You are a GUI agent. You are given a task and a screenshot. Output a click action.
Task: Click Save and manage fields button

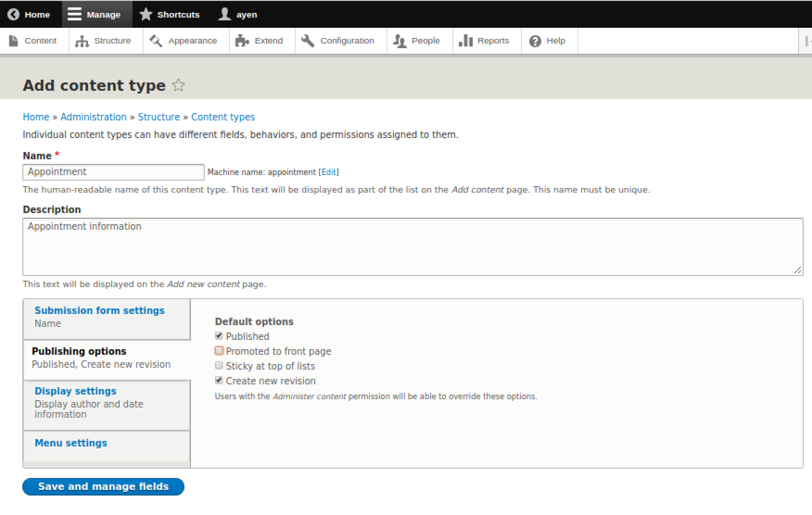coord(103,487)
